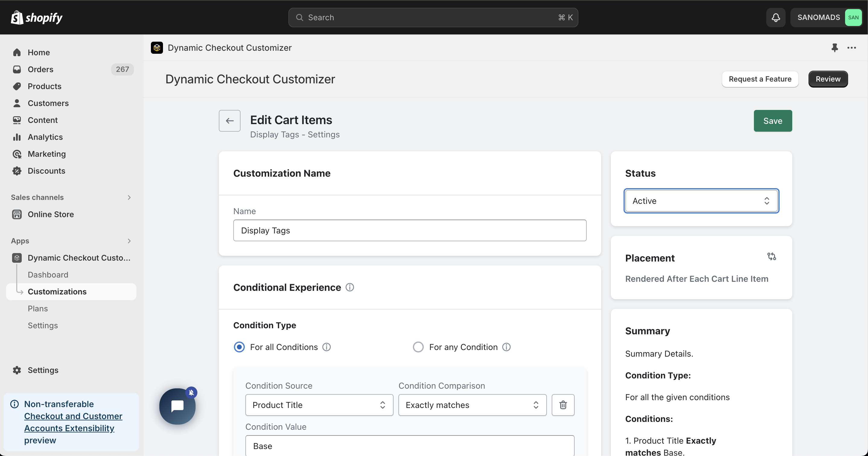Select Customizations in the sidebar
Screen dimensions: 868x456
(x=71, y=291)
